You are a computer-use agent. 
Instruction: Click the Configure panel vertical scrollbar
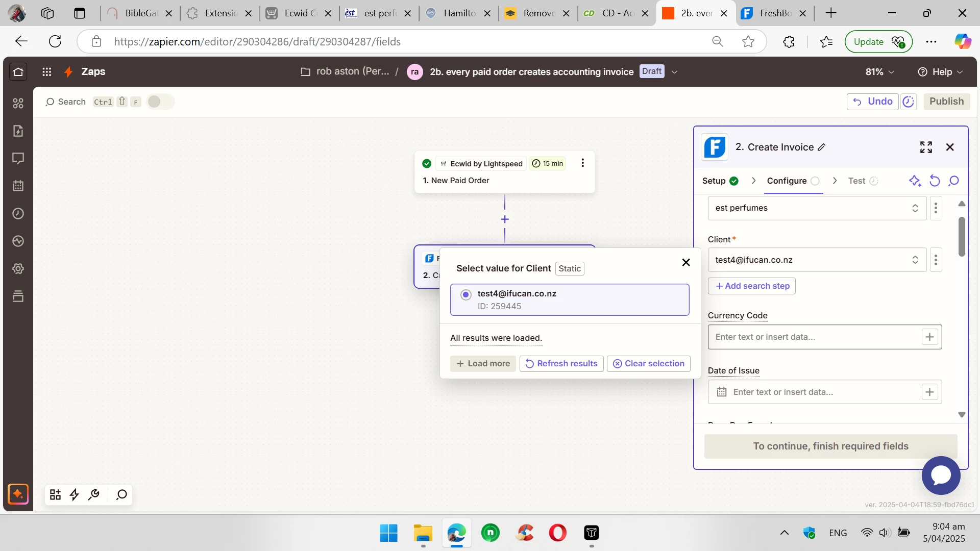[962, 237]
